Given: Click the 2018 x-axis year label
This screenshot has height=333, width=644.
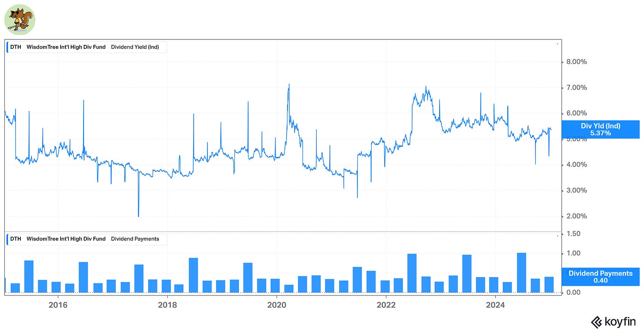Looking at the screenshot, I should 167,305.
